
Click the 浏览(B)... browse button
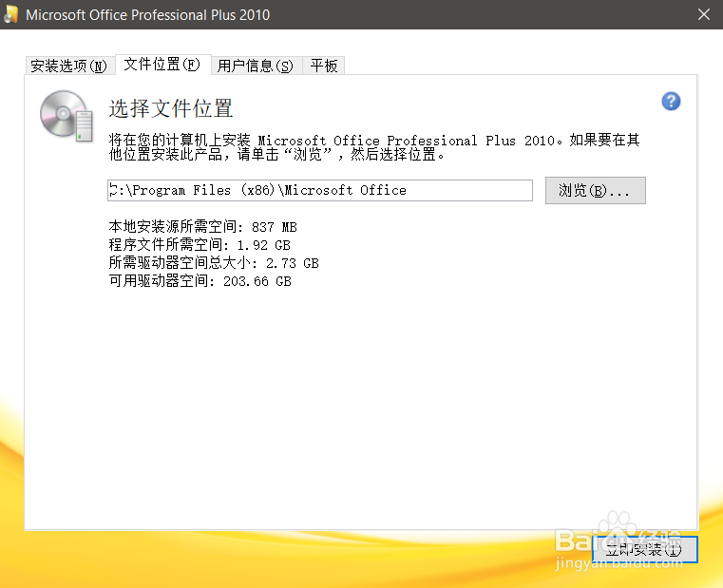pyautogui.click(x=596, y=191)
